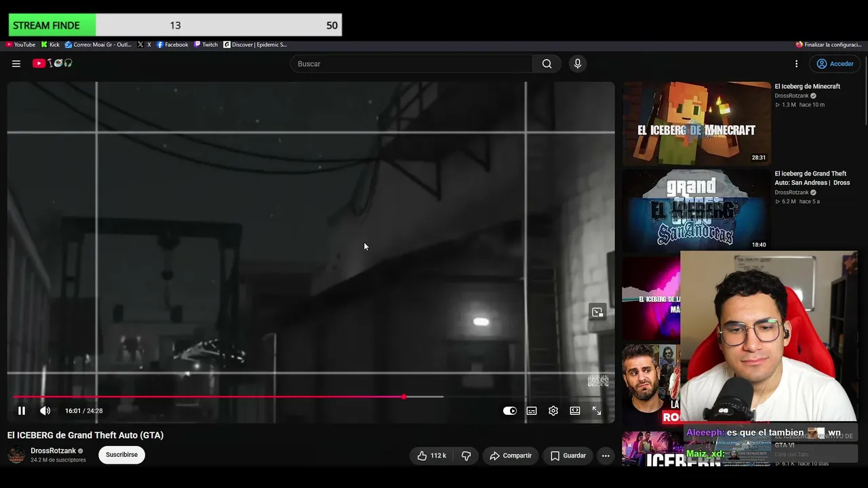Open El Iceberg de Minecraft thumbnail
Image resolution: width=868 pixels, height=488 pixels.
click(x=696, y=123)
